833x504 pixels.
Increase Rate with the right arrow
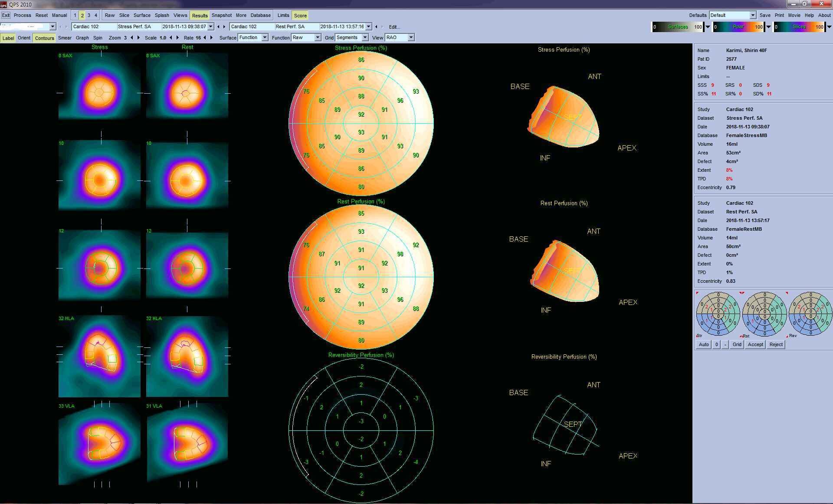tap(211, 38)
